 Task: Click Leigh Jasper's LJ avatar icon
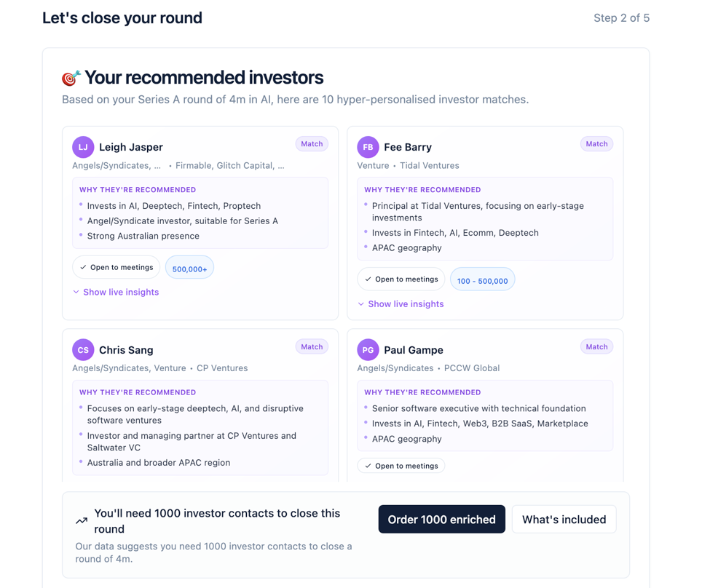coord(83,147)
